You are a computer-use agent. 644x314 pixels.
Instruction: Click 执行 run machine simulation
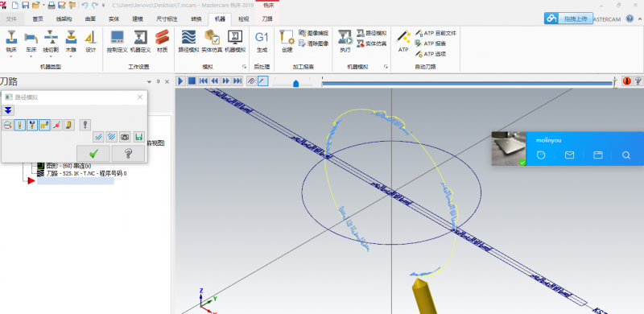pyautogui.click(x=345, y=41)
